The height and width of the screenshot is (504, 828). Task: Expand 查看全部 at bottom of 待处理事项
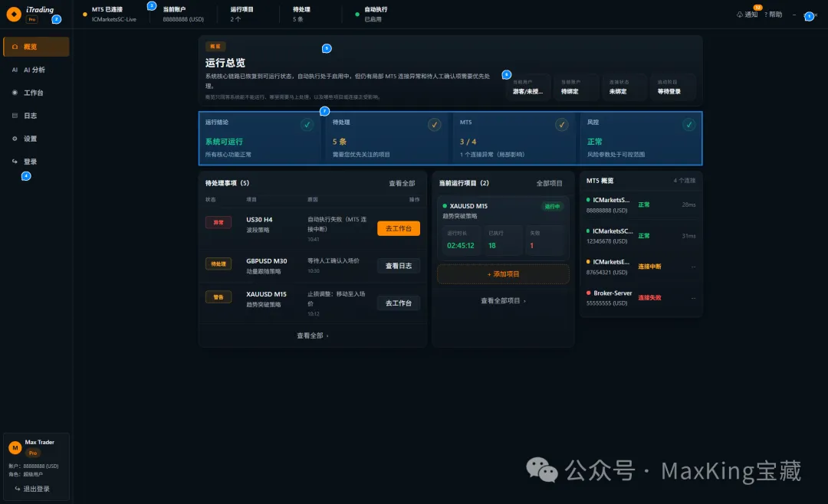(312, 335)
